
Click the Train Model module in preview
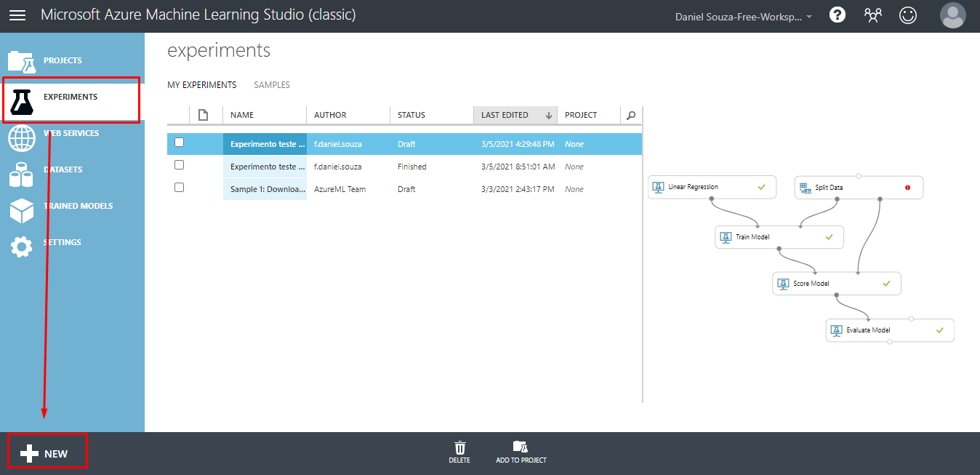[779, 237]
